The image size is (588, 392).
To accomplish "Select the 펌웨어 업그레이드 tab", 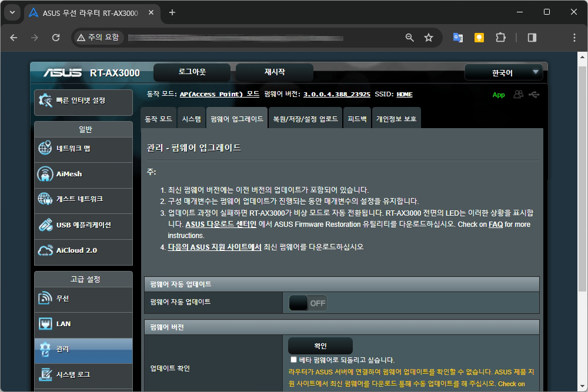I will click(x=237, y=119).
